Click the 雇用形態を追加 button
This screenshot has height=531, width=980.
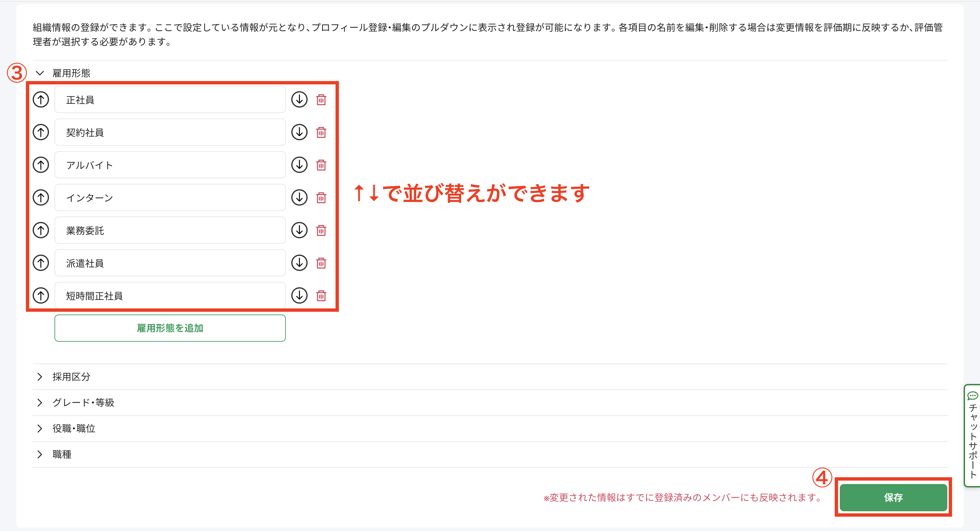[170, 328]
